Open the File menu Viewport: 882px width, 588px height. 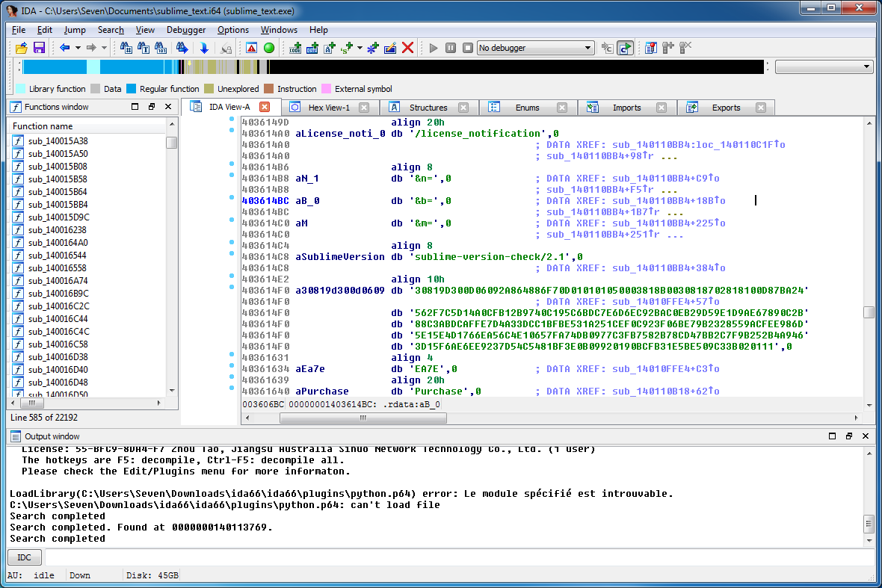tap(19, 30)
